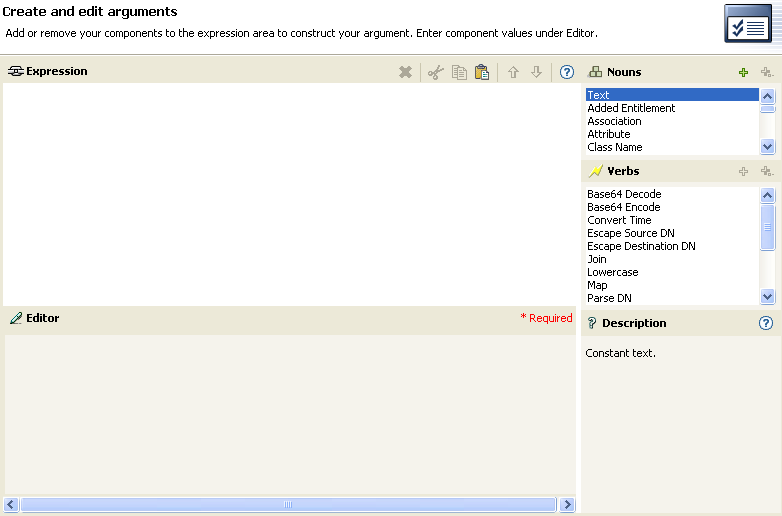782x516 pixels.
Task: Click the Cut scissors icon
Action: (x=435, y=72)
